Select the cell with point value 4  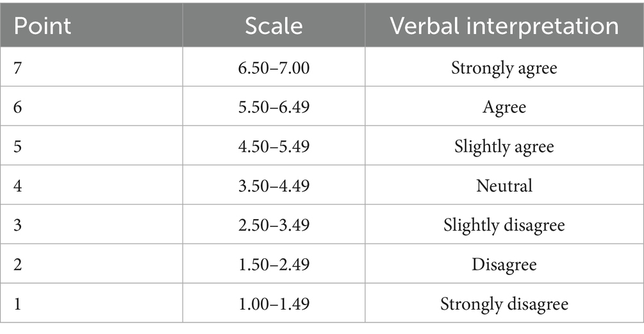[18, 185]
